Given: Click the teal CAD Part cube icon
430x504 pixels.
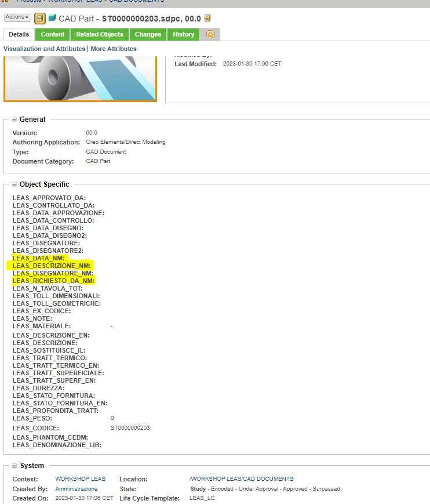Looking at the screenshot, I should 52,17.
